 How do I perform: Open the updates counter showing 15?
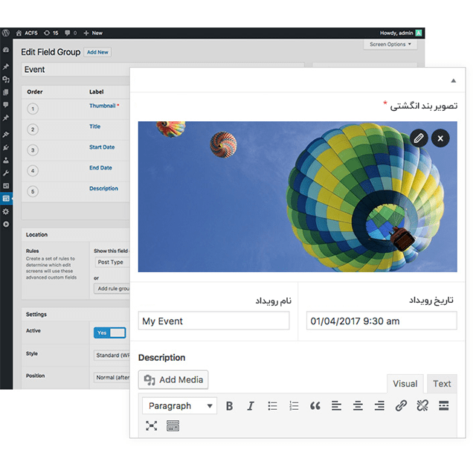point(51,33)
